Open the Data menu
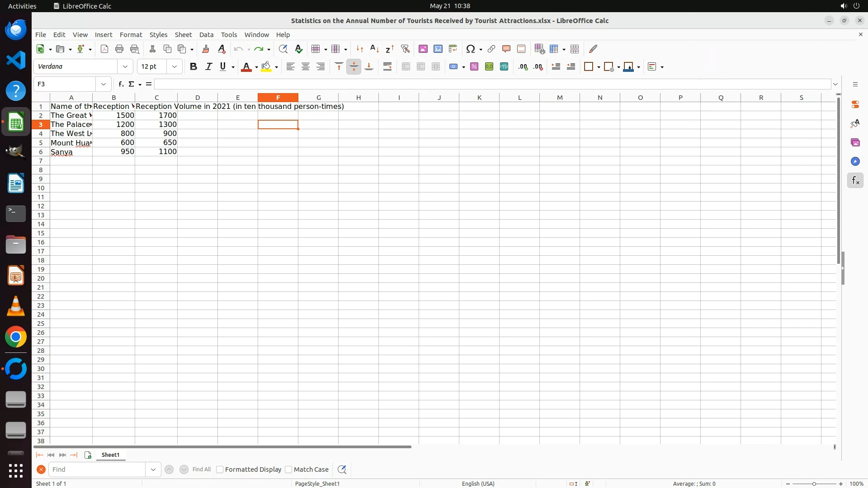This screenshot has width=868, height=488. (x=206, y=35)
